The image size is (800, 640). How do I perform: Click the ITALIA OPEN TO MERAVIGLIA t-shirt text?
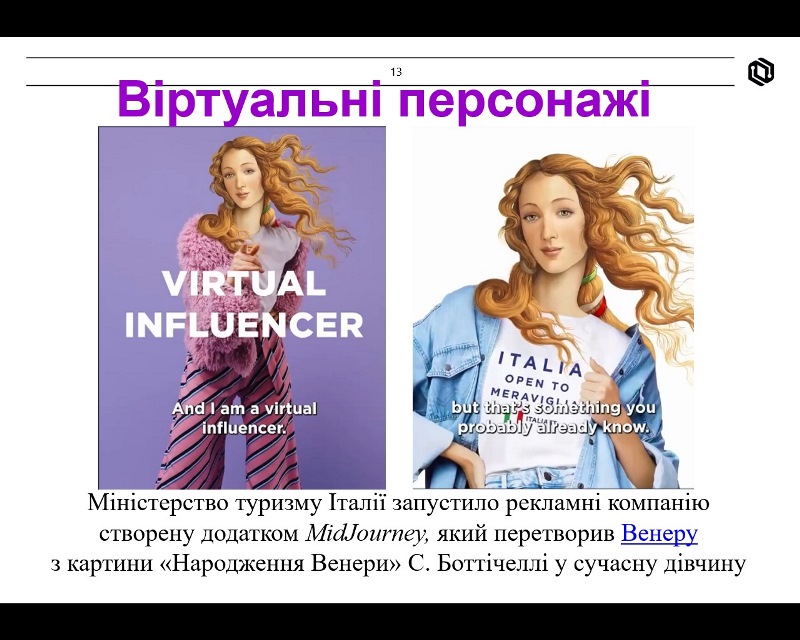click(x=538, y=378)
